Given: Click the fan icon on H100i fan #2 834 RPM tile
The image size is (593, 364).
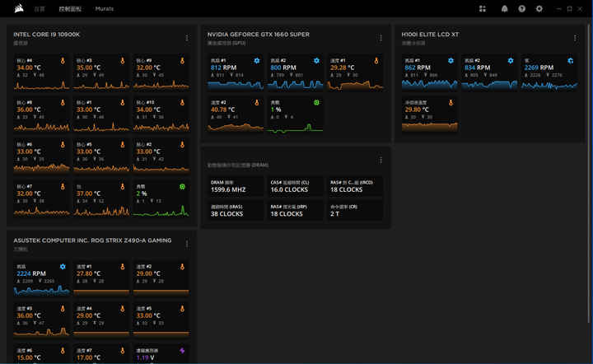Looking at the screenshot, I should click(511, 60).
